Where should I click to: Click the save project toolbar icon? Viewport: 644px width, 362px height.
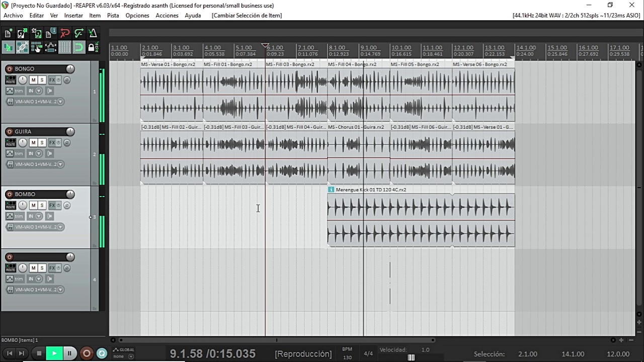coord(36,34)
